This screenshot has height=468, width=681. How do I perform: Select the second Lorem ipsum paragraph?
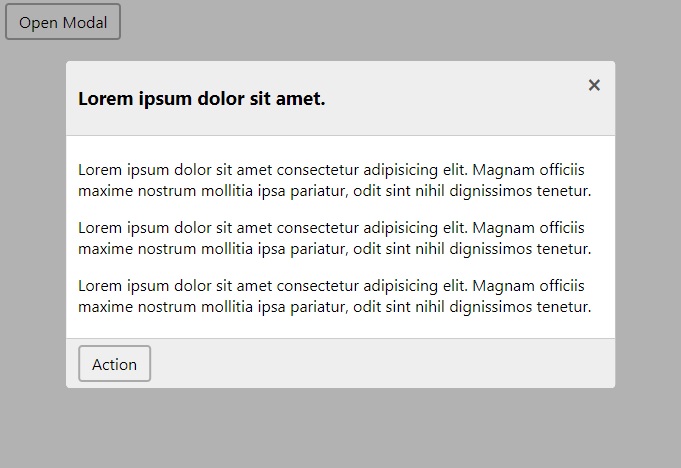[x=334, y=238]
